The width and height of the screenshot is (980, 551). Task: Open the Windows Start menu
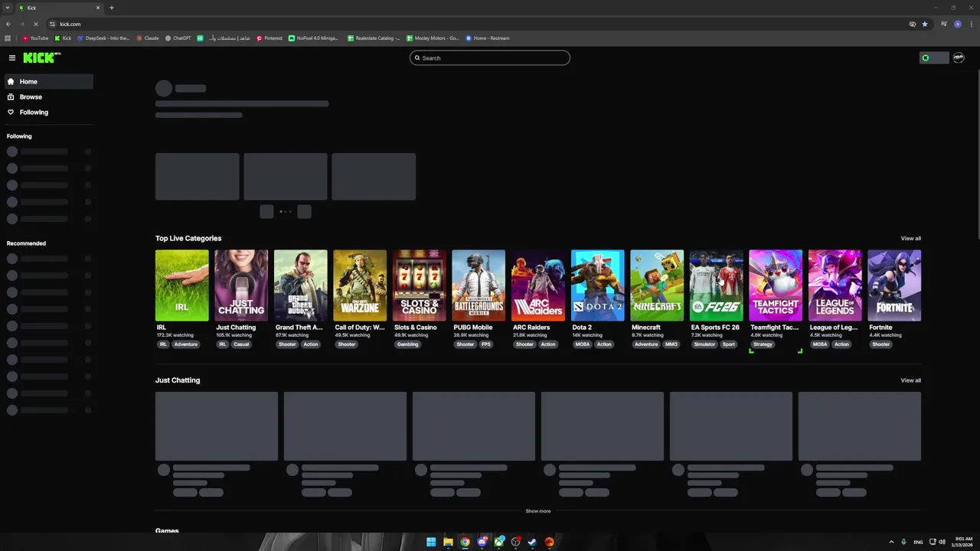pyautogui.click(x=431, y=542)
